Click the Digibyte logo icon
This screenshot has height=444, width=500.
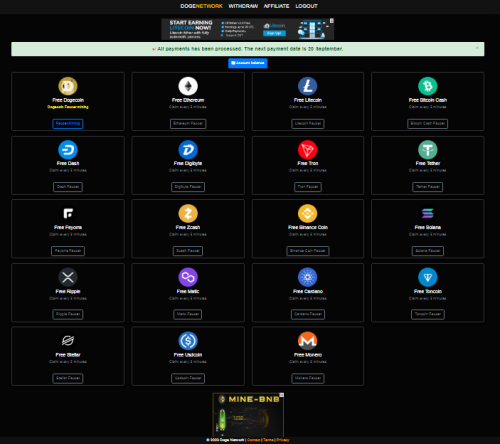[188, 150]
